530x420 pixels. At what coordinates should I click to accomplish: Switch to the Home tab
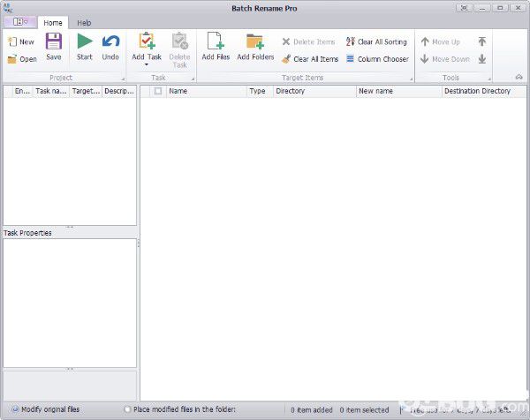(53, 23)
